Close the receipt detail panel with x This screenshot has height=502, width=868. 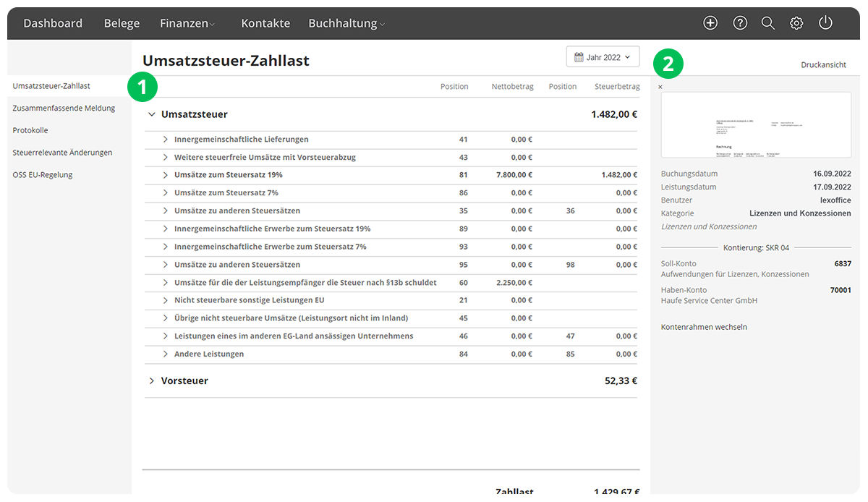pyautogui.click(x=660, y=88)
